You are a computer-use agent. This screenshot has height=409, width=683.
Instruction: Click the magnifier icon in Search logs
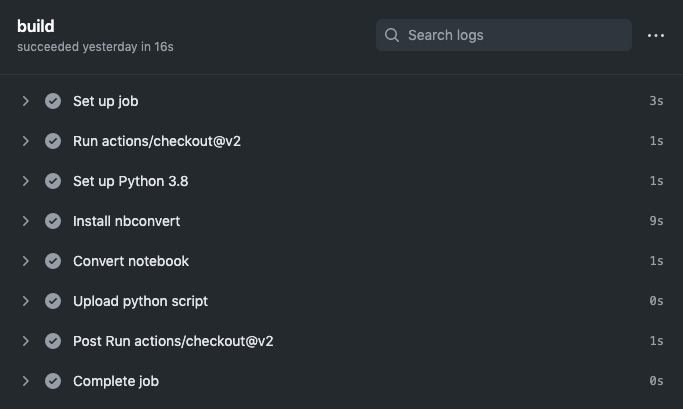tap(392, 35)
